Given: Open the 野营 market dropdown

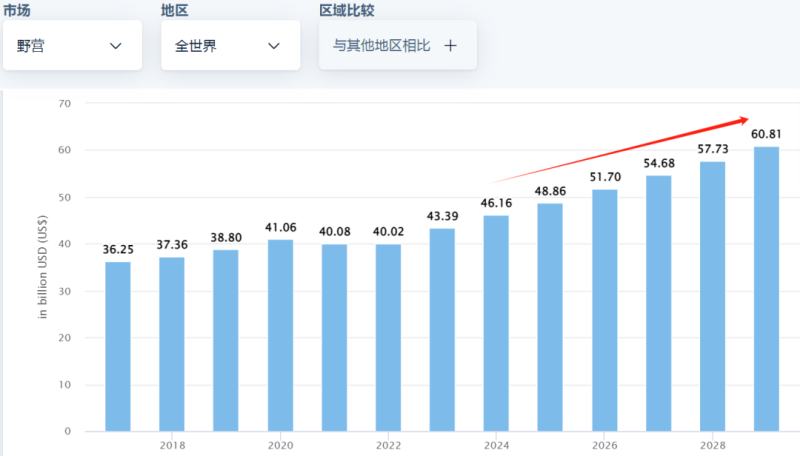Looking at the screenshot, I should coord(70,46).
